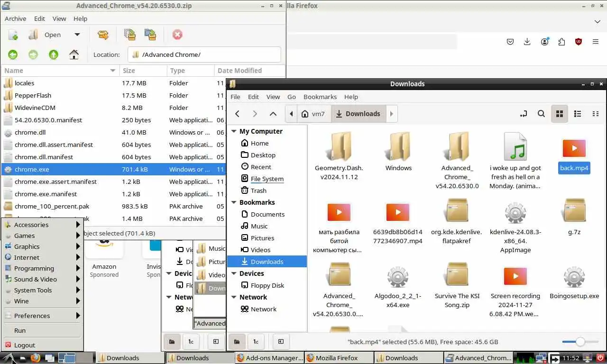Click the path bar left arrow before vm7
607x364 pixels.
pyautogui.click(x=291, y=114)
